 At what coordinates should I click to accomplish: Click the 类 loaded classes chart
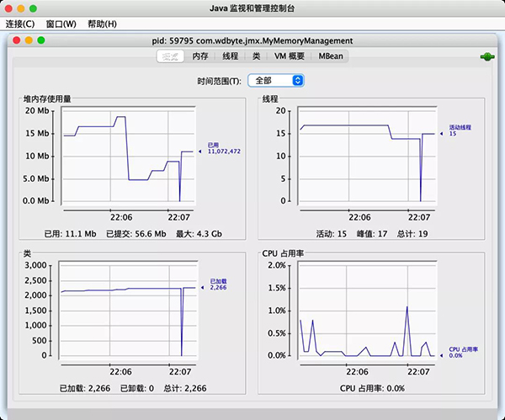point(128,311)
